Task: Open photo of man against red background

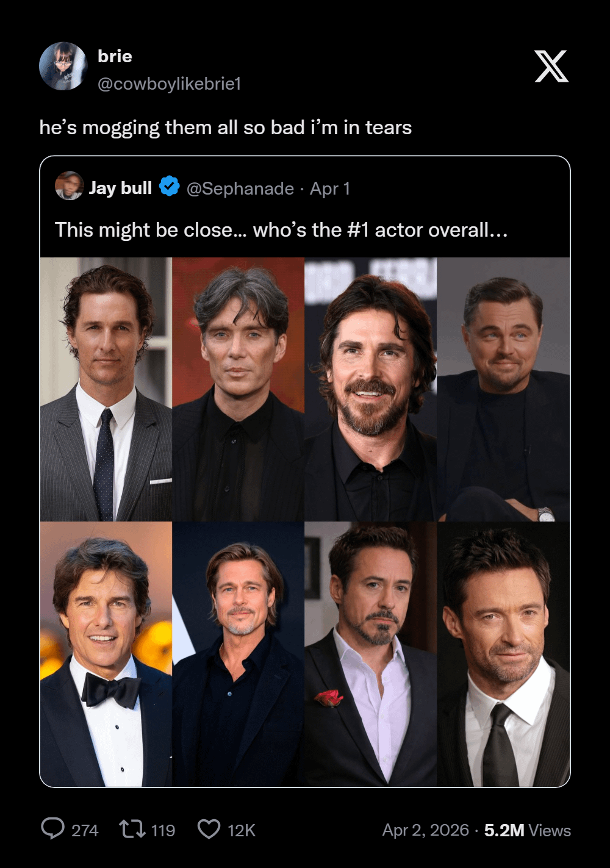Action: [238, 389]
